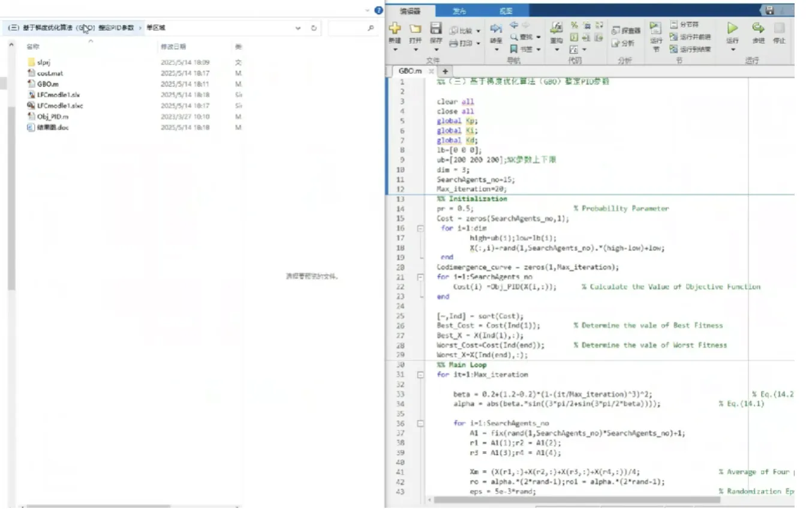The height and width of the screenshot is (530, 812).
Task: Open the dropdown arrow under the Run (运行) button
Action: tap(732, 50)
